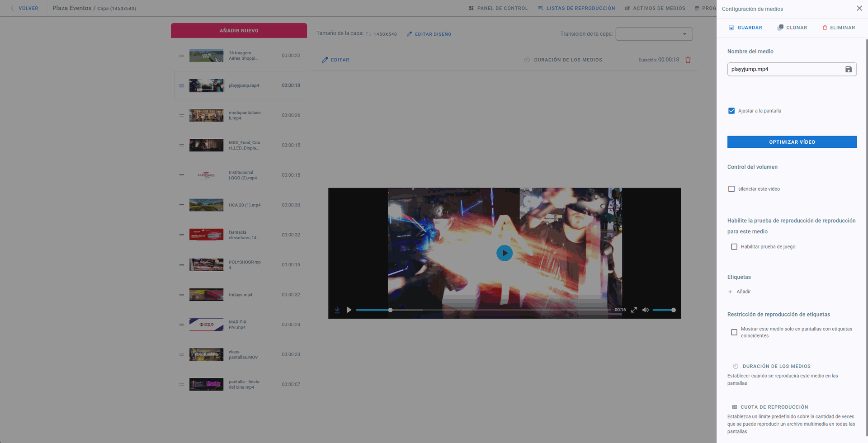Click the Añadir Nuevo button
The height and width of the screenshot is (443, 868).
tap(239, 31)
